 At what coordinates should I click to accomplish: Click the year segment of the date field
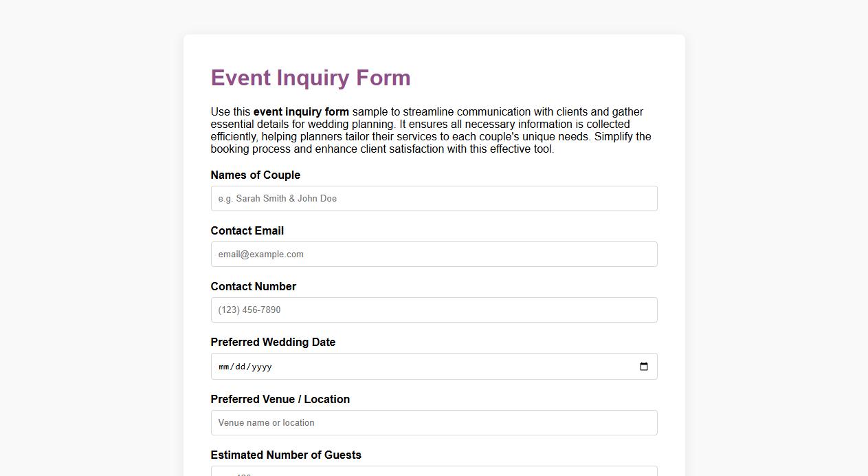click(x=262, y=367)
